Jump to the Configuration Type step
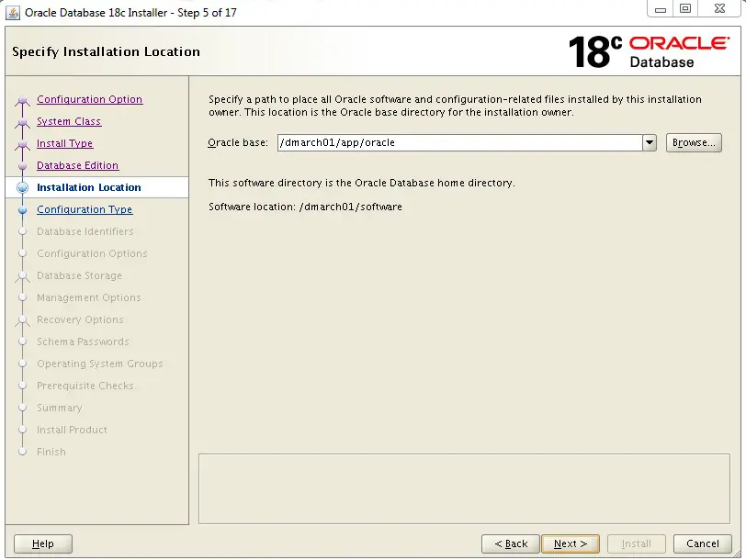The image size is (746, 560). [x=85, y=209]
